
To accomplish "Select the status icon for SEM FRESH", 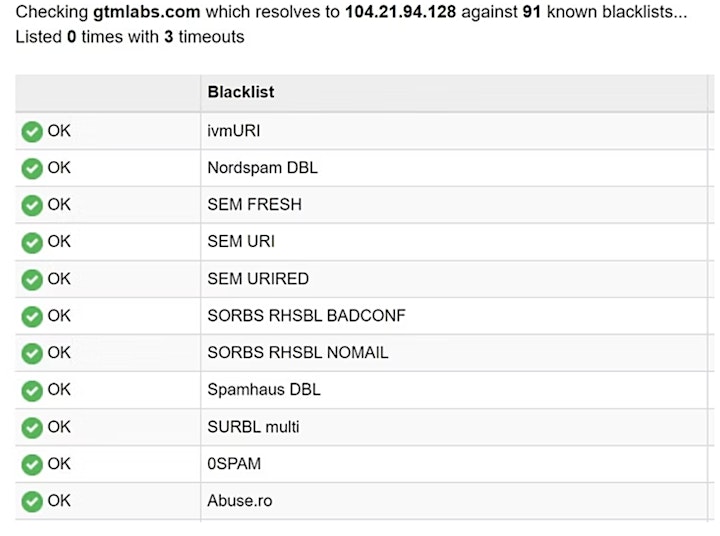I will pos(32,205).
